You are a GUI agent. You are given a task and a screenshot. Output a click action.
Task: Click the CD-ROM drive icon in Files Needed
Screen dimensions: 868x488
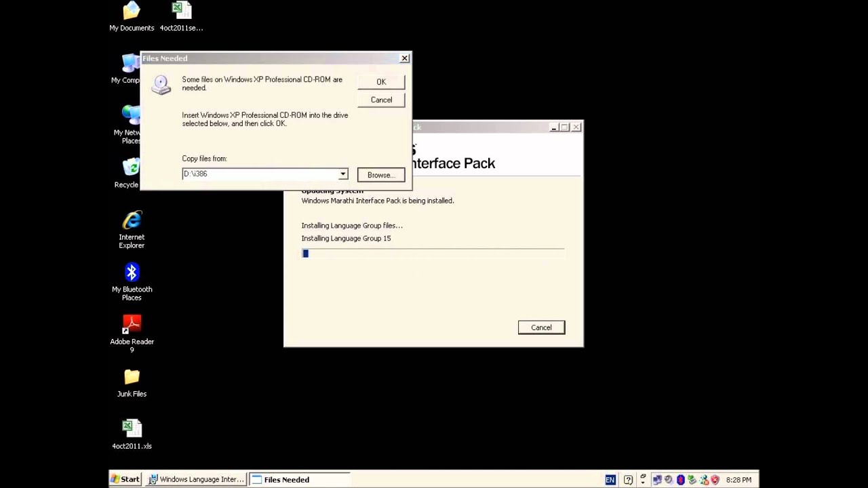click(x=161, y=84)
